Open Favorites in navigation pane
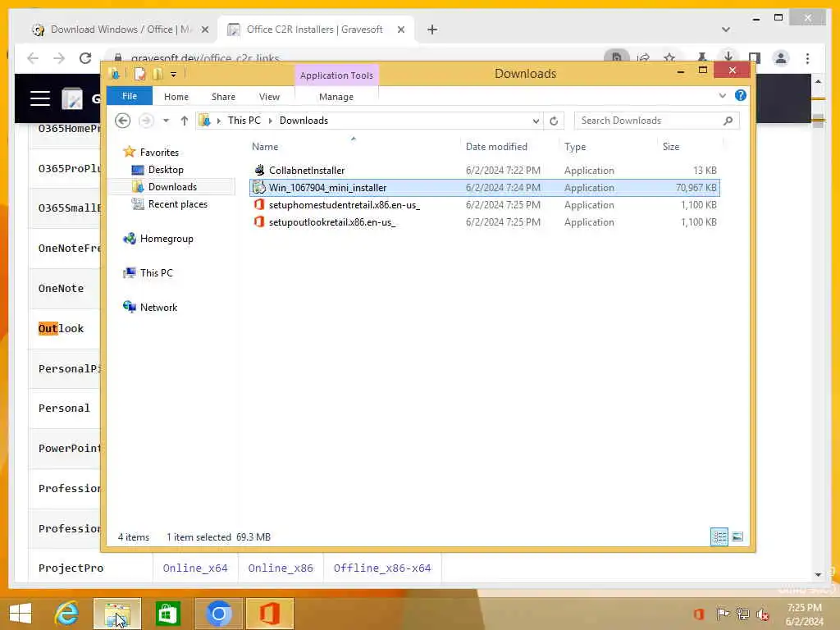 [159, 152]
